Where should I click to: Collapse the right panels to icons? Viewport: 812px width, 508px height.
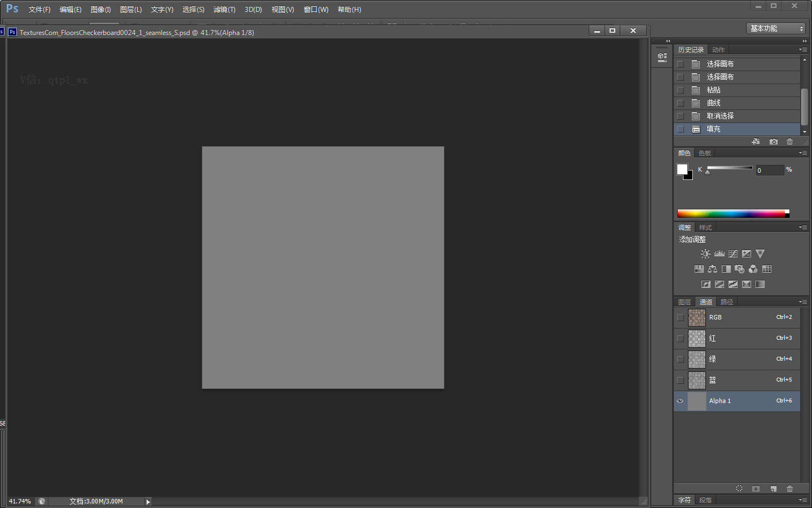[x=805, y=41]
